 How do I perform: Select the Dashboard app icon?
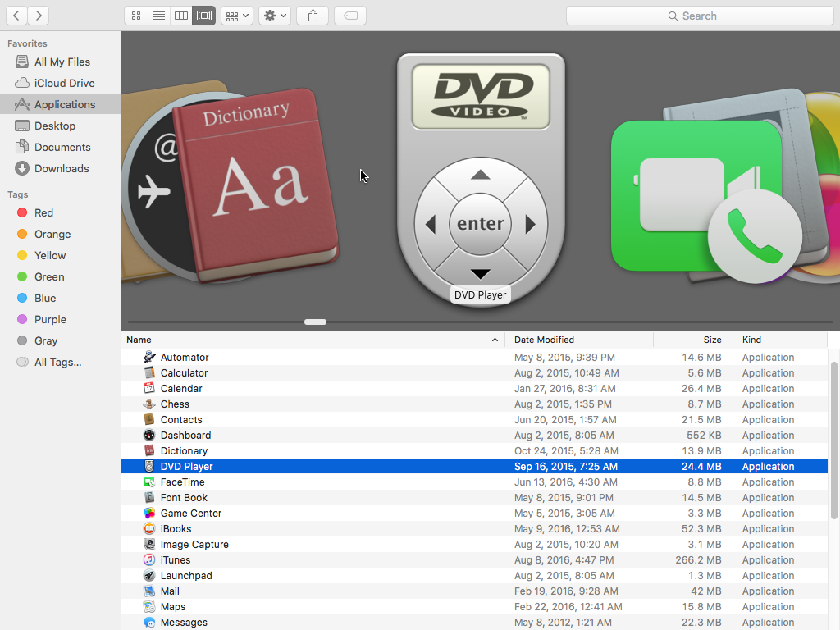(x=149, y=435)
